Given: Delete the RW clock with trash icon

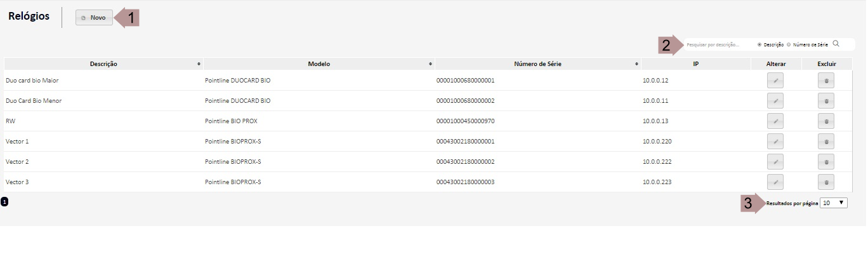Looking at the screenshot, I should click(x=825, y=121).
